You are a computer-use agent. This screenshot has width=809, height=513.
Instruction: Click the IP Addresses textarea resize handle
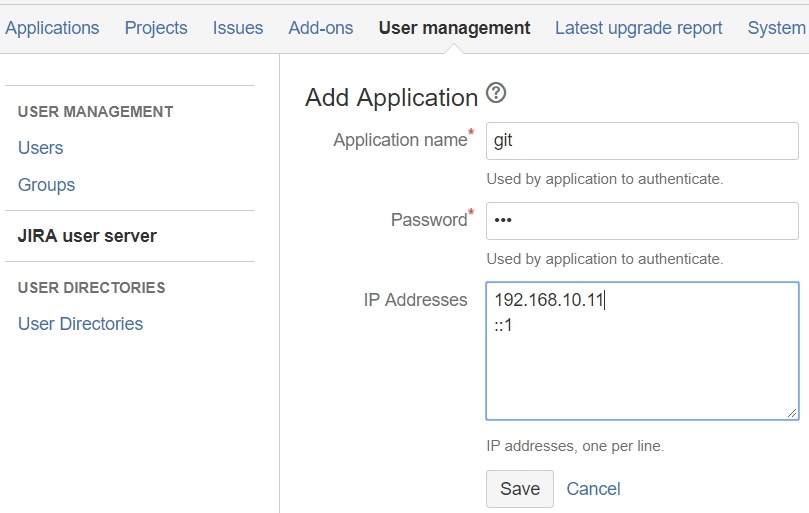tap(792, 413)
